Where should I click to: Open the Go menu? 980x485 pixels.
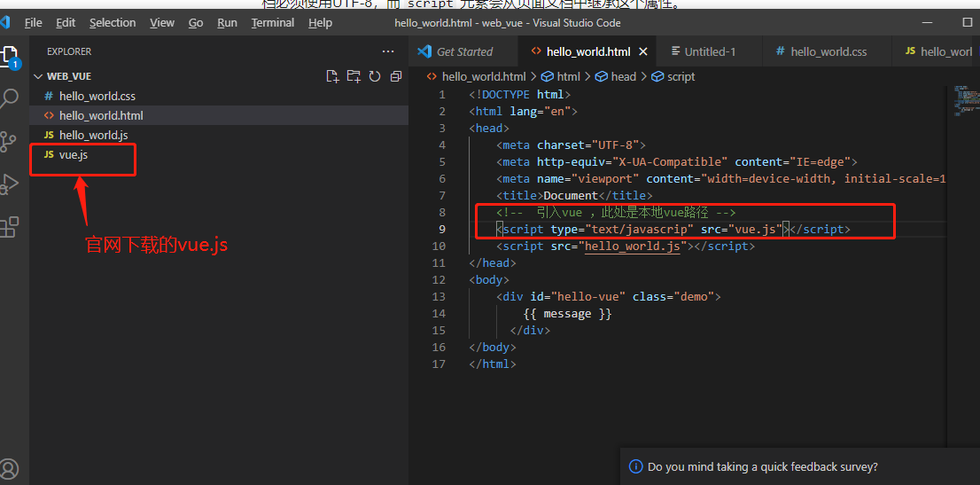[x=196, y=23]
